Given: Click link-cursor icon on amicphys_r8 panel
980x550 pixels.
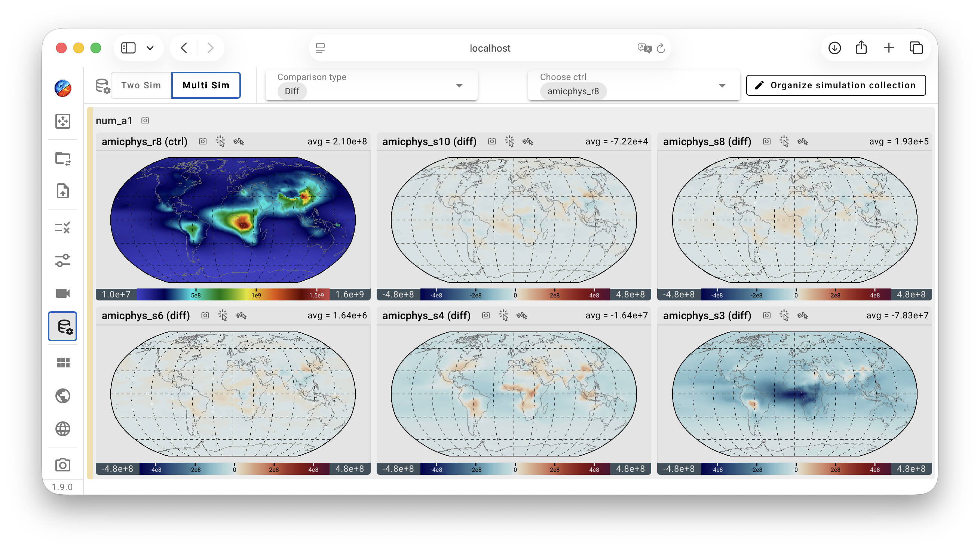Looking at the screenshot, I should (x=239, y=141).
